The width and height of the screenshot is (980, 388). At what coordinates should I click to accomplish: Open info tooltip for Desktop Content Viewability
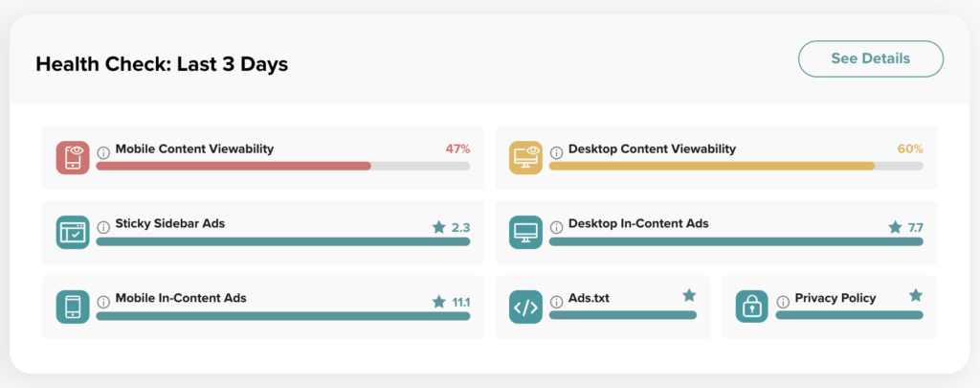556,150
